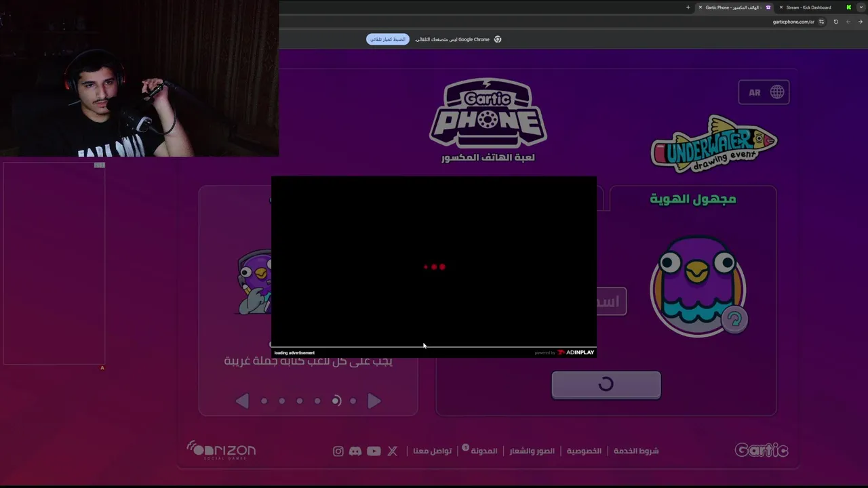Change avatar with the refresh icon

[x=734, y=319]
